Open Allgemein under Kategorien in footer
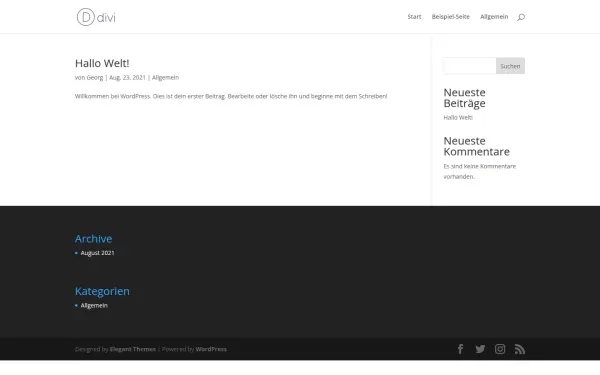Screen dimensions: 600x375 pyautogui.click(x=94, y=305)
